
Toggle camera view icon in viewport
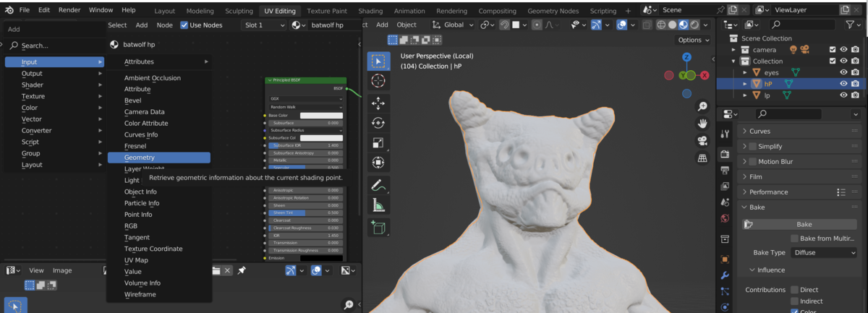702,141
